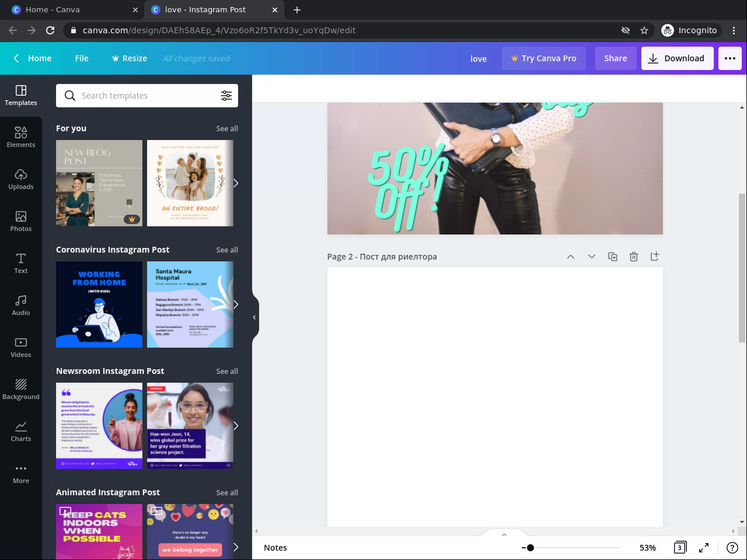Duplicate Page 2
747x560 pixels.
click(x=613, y=257)
